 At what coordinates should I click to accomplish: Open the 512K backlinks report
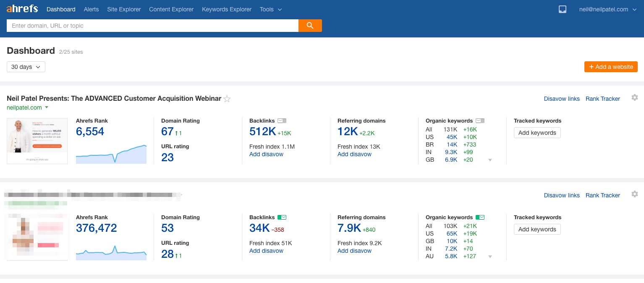tap(262, 131)
